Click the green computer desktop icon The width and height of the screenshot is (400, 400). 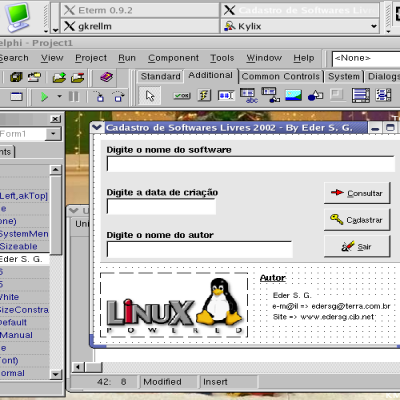pyautogui.click(x=17, y=17)
